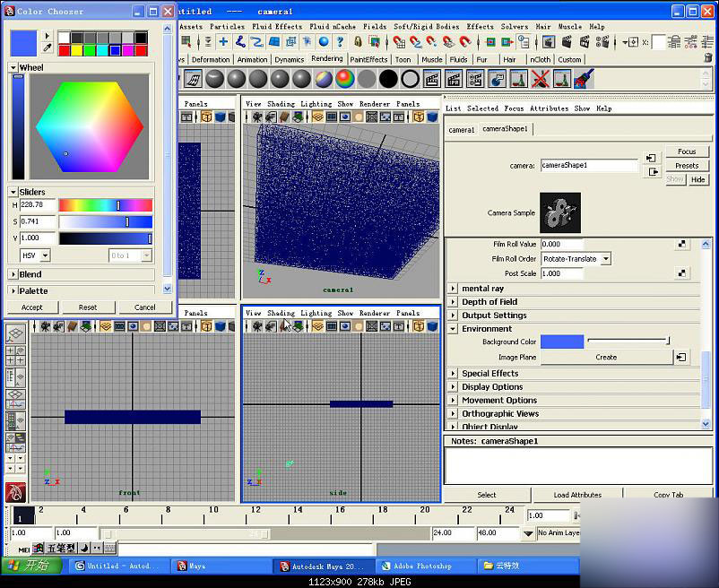
Task: Click the lock icon in status line
Action: coord(358,42)
